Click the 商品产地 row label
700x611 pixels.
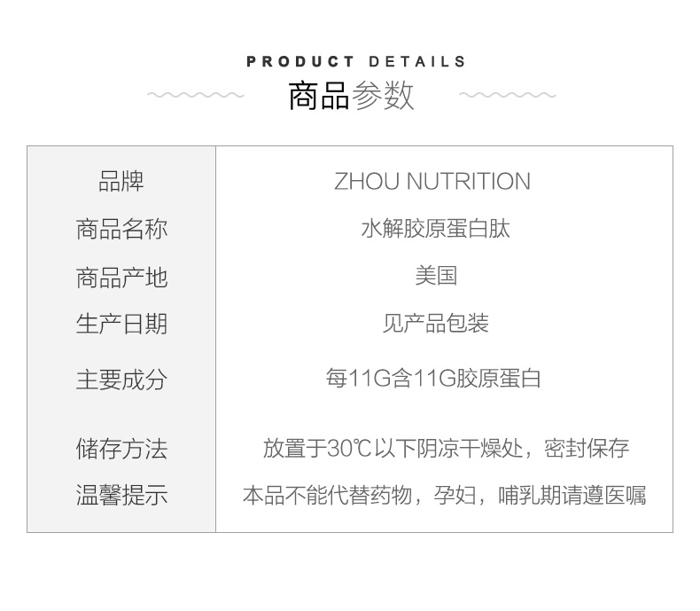point(121,278)
